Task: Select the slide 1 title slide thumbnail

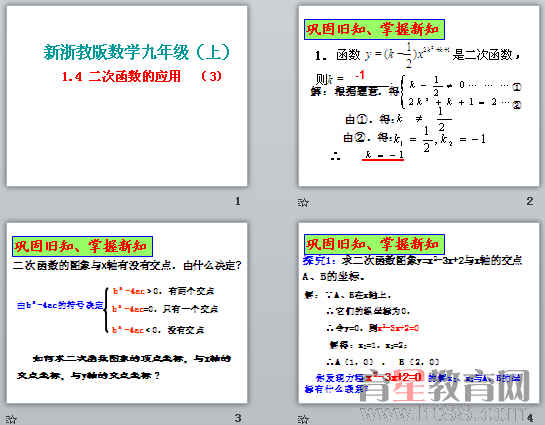Action: coord(127,96)
